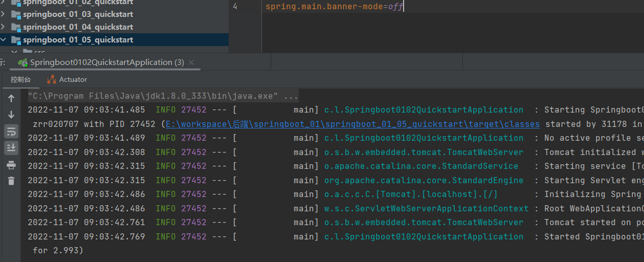This screenshot has height=262, width=644.
Task: Collapse the springboot_01_05_quickstart module
Action: click(x=4, y=40)
